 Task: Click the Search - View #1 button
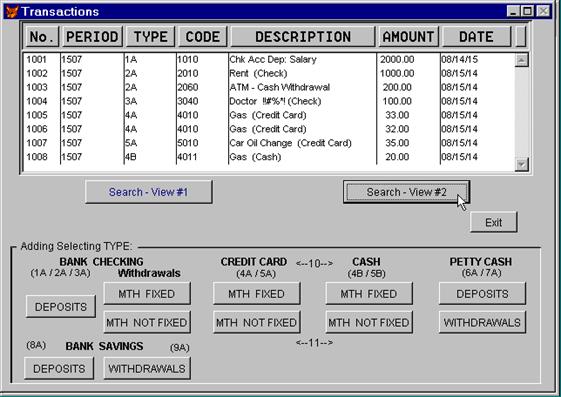tap(148, 192)
